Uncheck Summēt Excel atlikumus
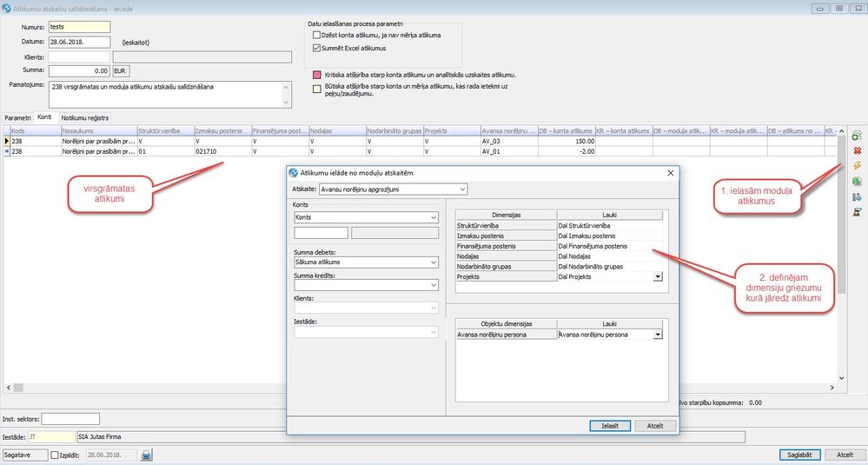The width and height of the screenshot is (868, 465). [317, 48]
